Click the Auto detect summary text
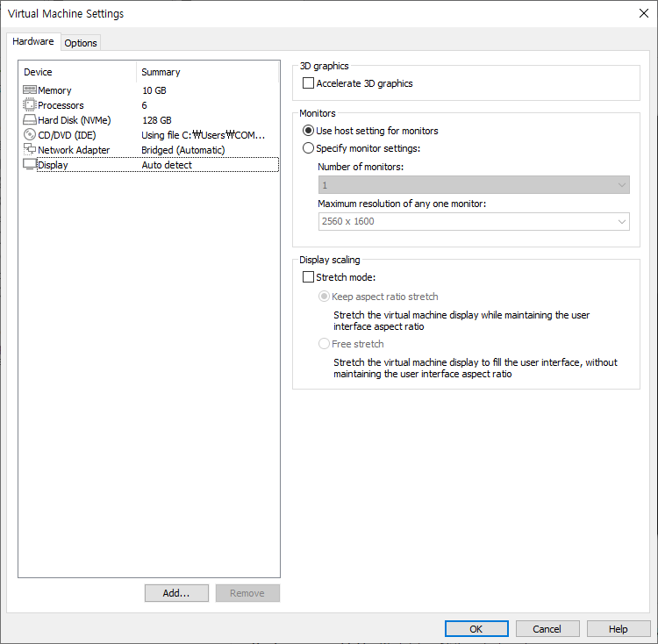This screenshot has width=658, height=644. pyautogui.click(x=167, y=165)
